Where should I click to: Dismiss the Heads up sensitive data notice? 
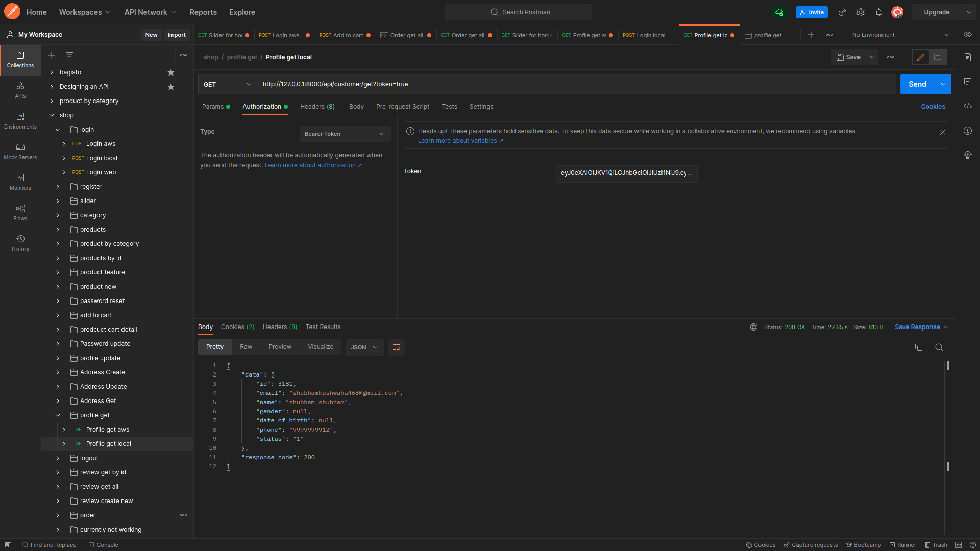tap(943, 132)
